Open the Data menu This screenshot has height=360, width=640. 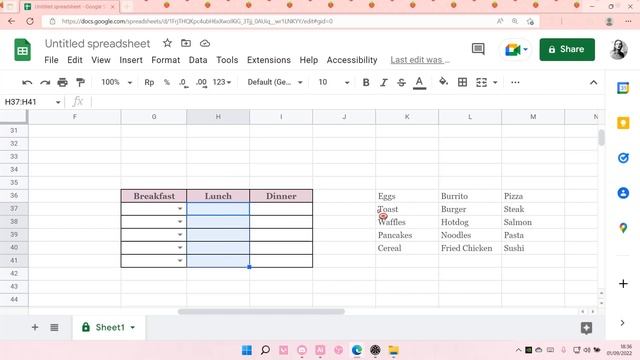point(198,60)
